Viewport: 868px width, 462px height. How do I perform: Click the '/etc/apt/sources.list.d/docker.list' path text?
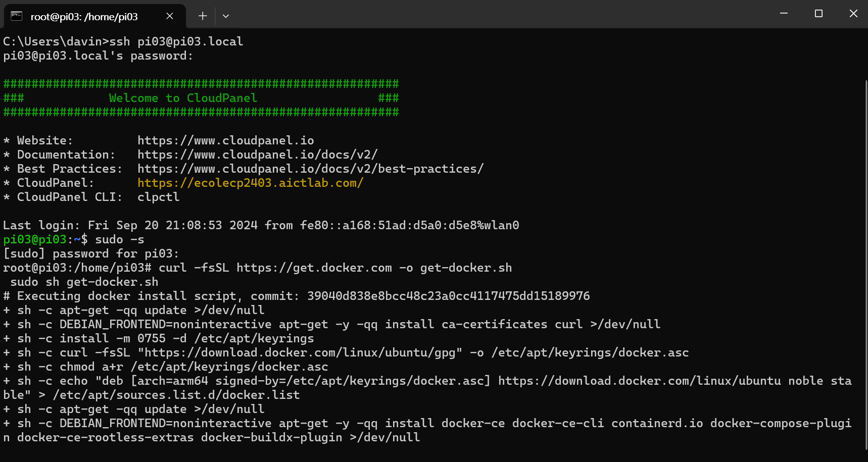(x=176, y=395)
